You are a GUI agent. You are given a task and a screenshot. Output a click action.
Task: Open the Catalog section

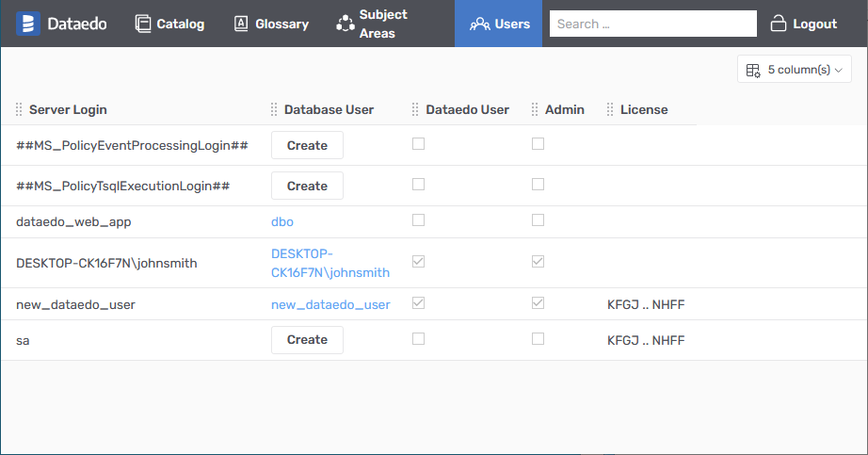[x=169, y=24]
